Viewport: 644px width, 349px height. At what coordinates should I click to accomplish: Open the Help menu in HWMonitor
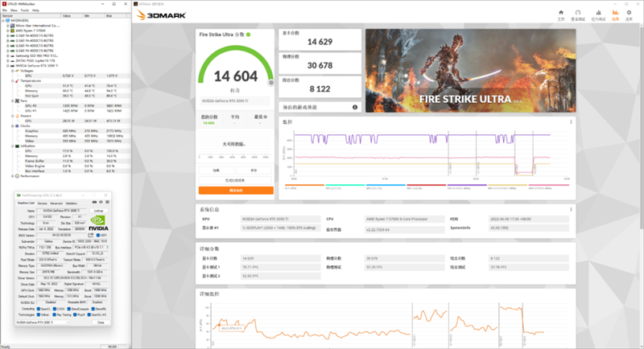point(35,10)
